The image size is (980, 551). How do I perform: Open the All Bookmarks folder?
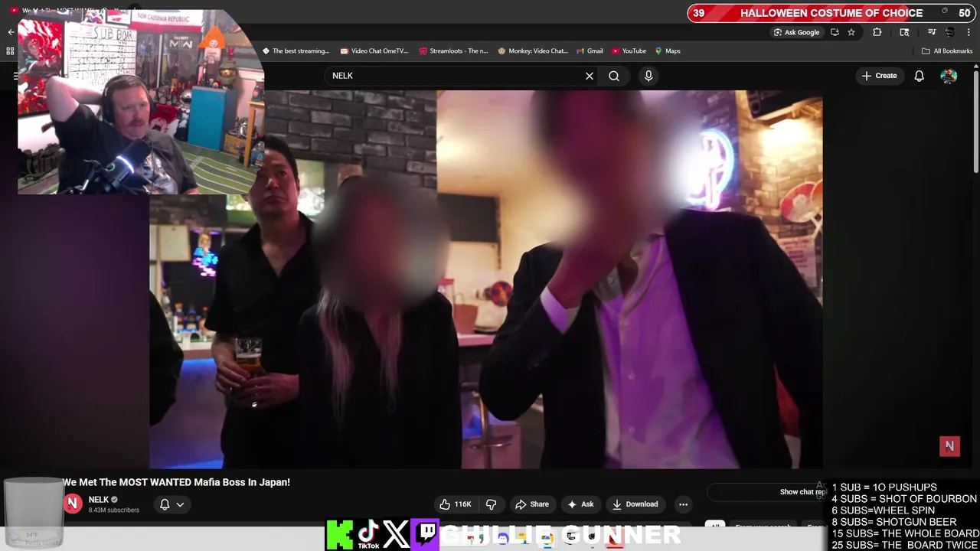click(947, 51)
